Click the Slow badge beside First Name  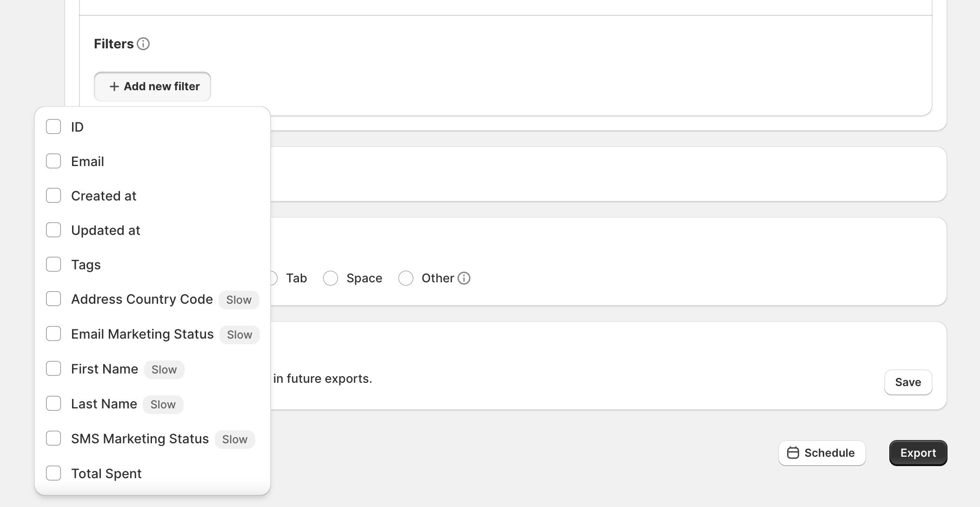click(x=164, y=370)
